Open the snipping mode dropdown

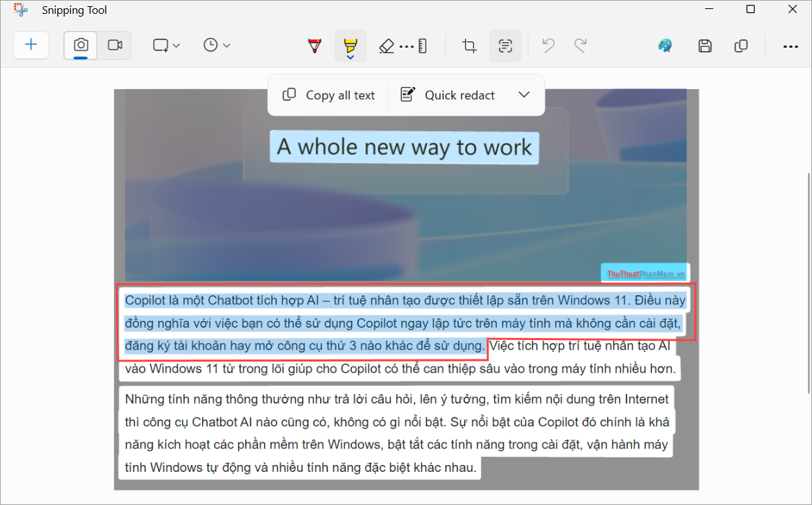coord(166,46)
